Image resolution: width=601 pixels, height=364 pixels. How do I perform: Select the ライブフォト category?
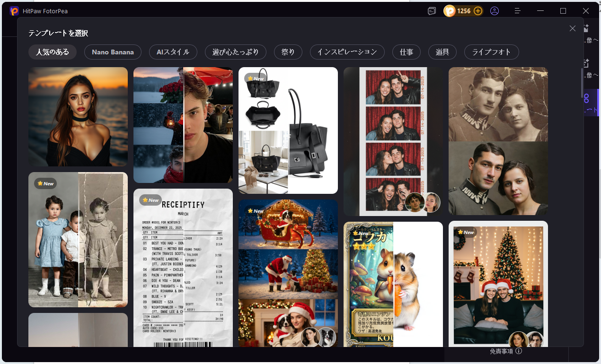491,52
